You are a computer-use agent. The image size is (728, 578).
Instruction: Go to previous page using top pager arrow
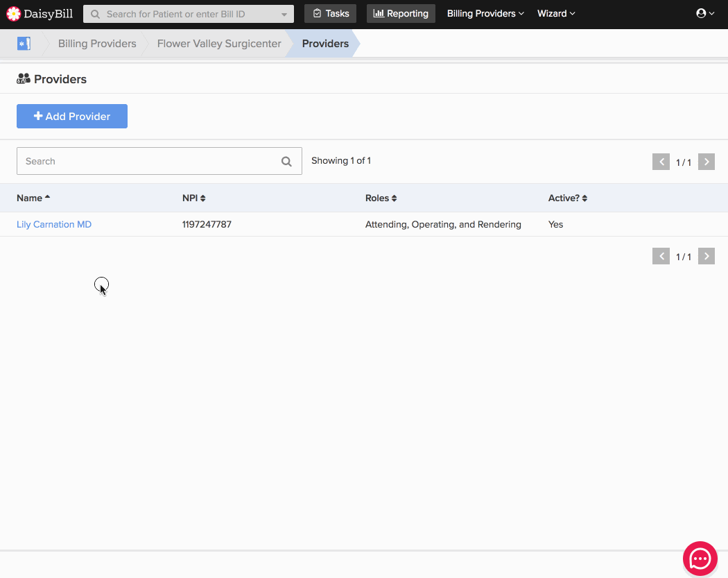click(x=661, y=162)
